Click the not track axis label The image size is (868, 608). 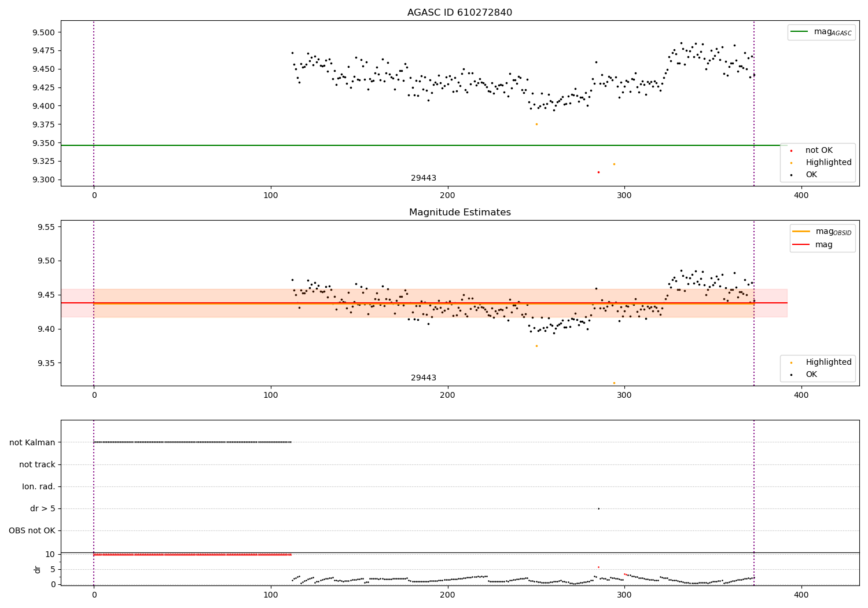[37, 464]
